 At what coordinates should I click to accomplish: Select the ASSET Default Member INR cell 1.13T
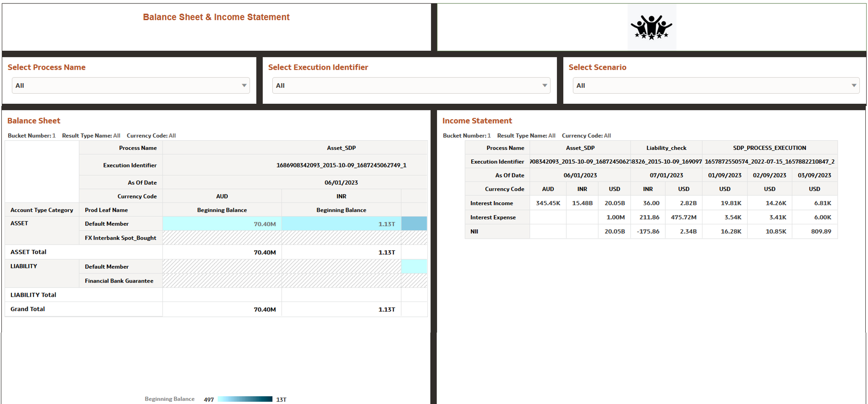pos(341,224)
